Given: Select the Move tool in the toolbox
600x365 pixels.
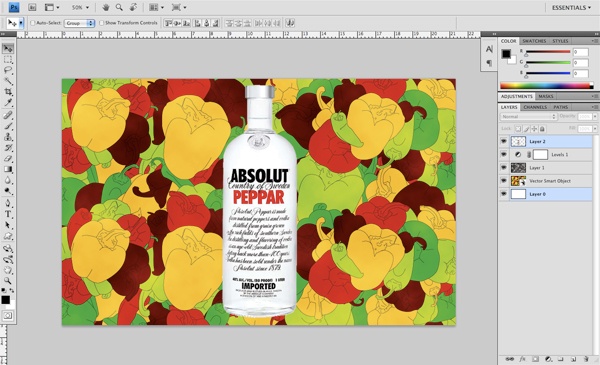Looking at the screenshot, I should pyautogui.click(x=8, y=49).
